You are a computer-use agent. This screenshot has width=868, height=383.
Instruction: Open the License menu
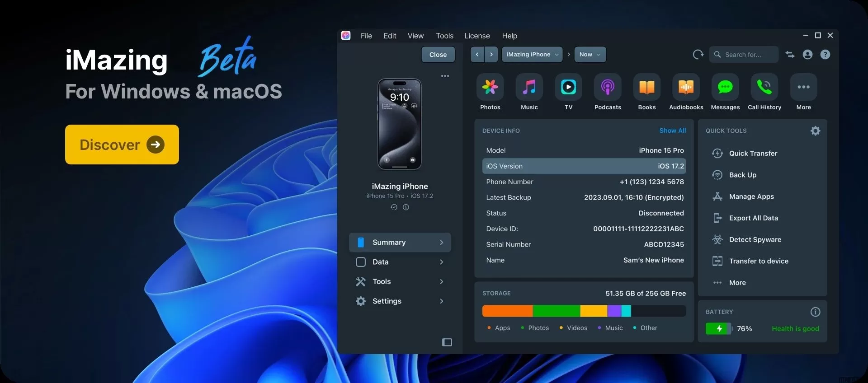tap(477, 36)
